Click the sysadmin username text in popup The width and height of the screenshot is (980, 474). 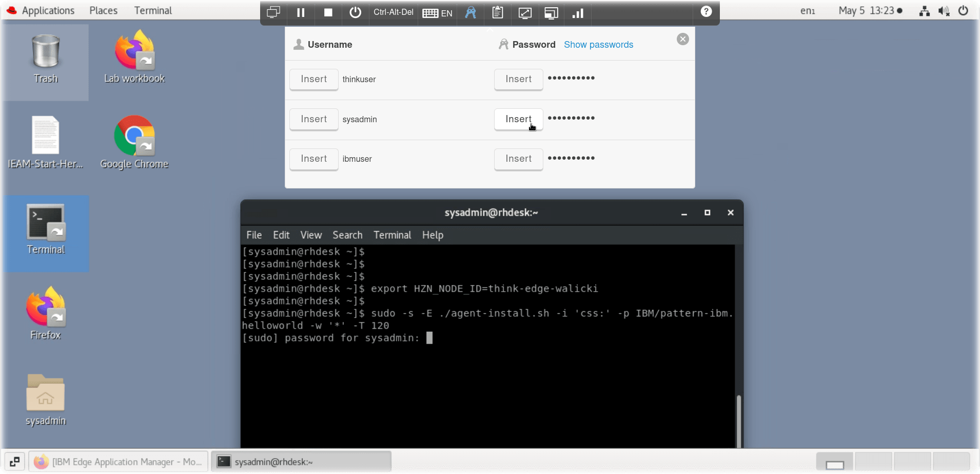[x=360, y=119]
